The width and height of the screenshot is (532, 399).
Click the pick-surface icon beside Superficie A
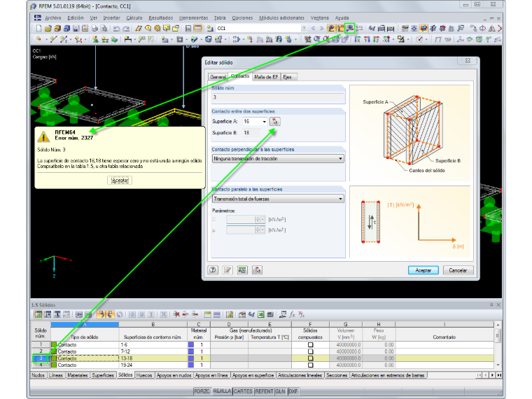[x=275, y=121]
